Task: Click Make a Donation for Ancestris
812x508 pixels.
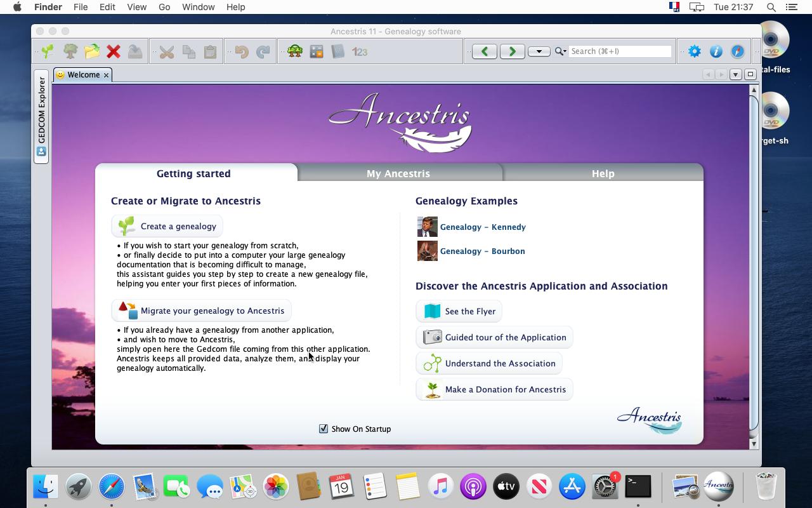Action: tap(494, 389)
